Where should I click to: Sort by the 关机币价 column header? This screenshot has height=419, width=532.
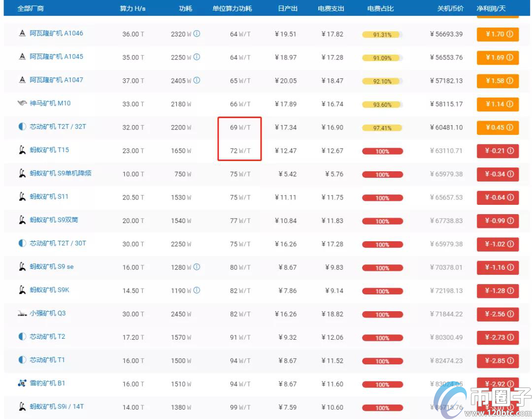pos(450,8)
